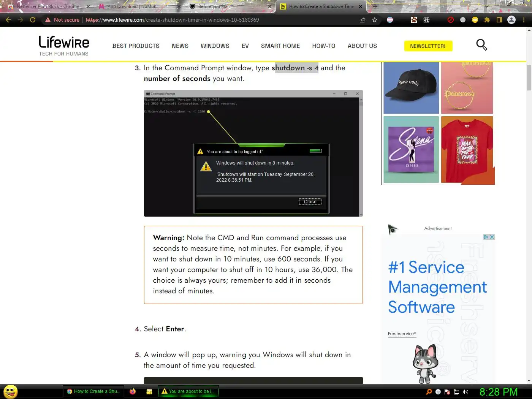The image size is (532, 399).
Task: Open a new browser tab
Action: point(375,6)
